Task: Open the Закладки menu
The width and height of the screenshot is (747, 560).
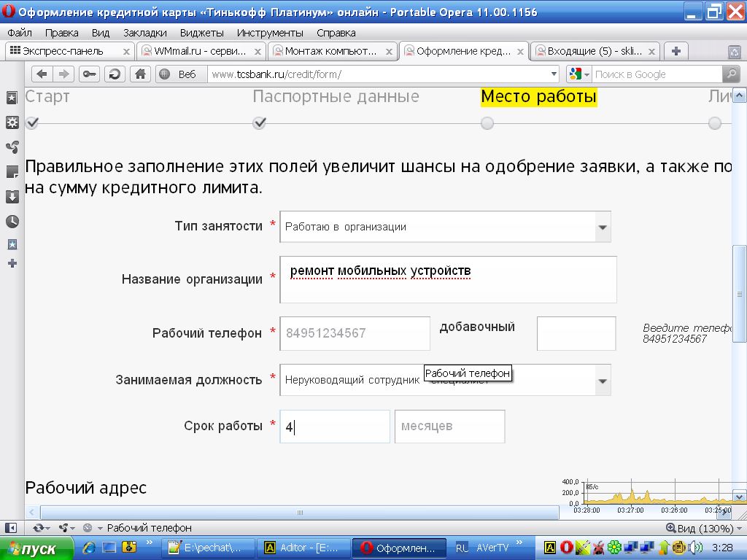Action: [x=145, y=33]
